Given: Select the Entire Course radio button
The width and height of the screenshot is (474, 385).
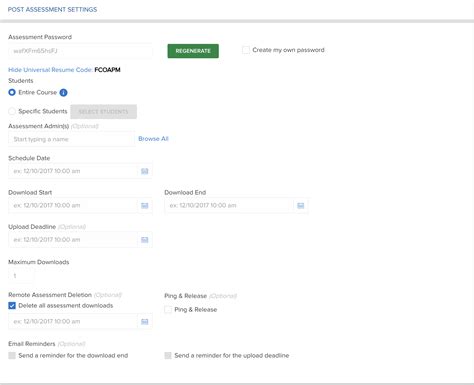Looking at the screenshot, I should (x=12, y=92).
